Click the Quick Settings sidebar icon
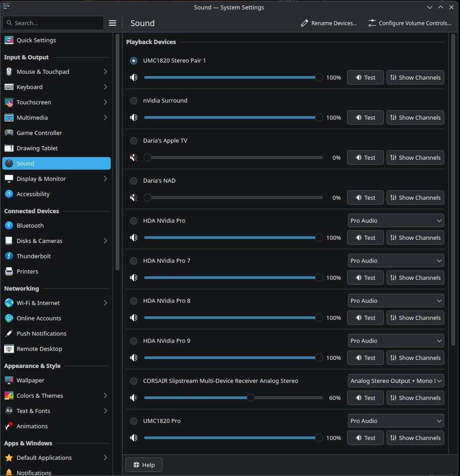This screenshot has height=476, width=460. click(9, 40)
